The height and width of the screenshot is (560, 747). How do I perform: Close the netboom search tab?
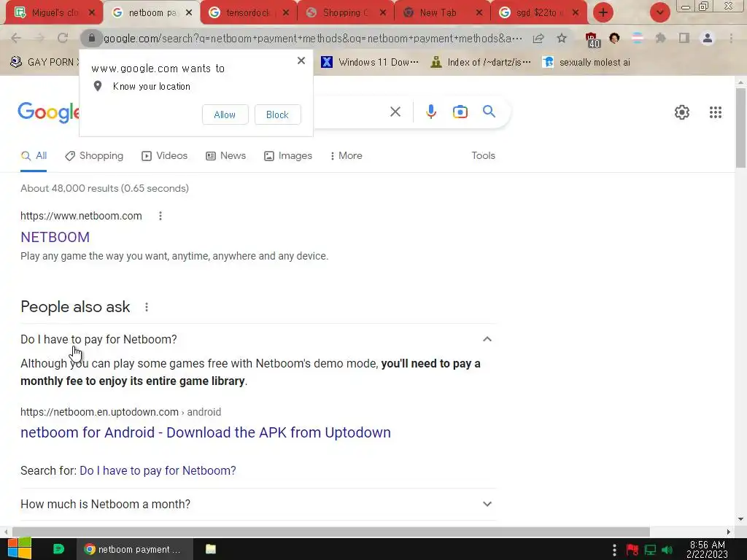[189, 13]
